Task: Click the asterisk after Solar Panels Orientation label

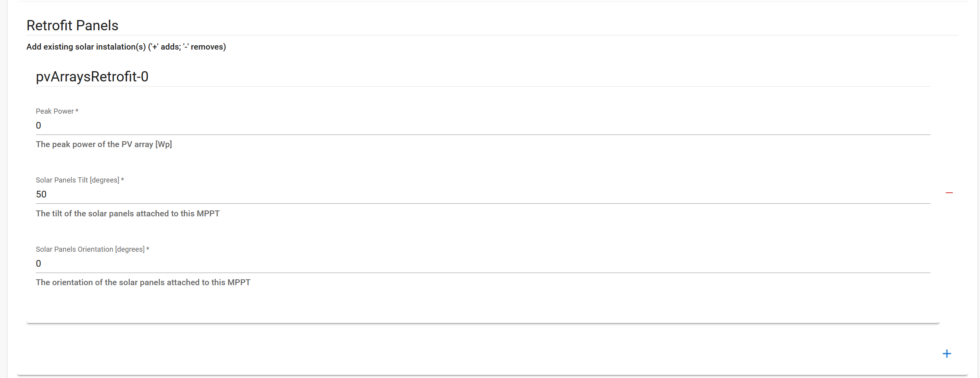Action: [148, 249]
